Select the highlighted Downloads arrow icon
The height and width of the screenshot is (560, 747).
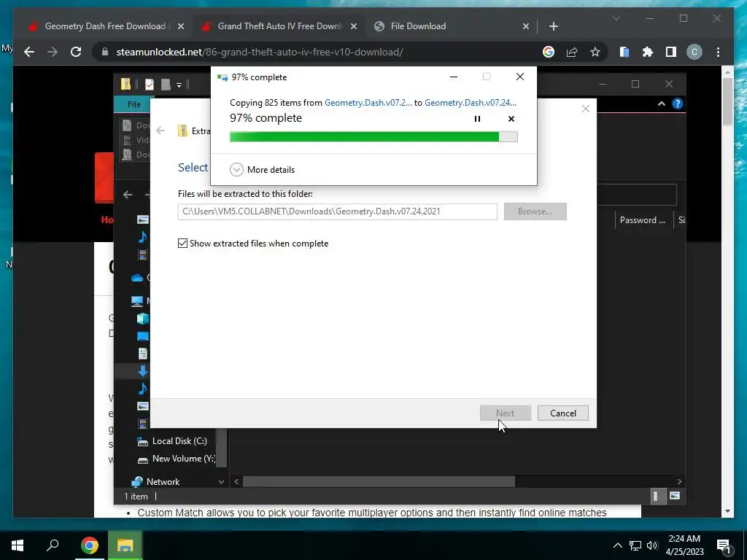pyautogui.click(x=143, y=371)
